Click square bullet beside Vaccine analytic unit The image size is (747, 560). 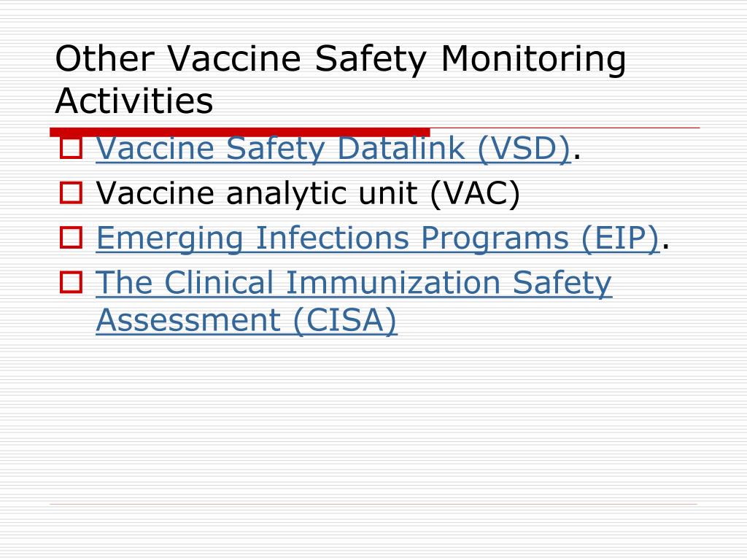pyautogui.click(x=71, y=192)
